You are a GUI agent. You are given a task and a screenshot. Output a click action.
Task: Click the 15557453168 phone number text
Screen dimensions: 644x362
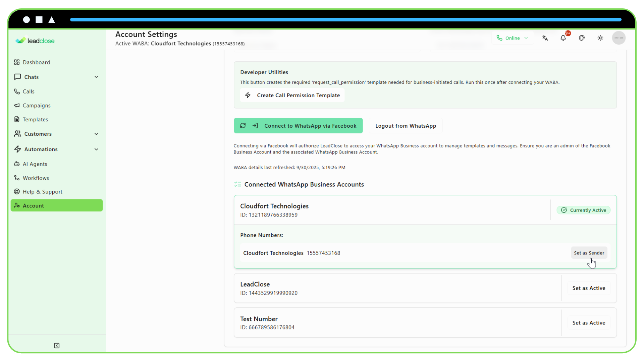click(323, 253)
